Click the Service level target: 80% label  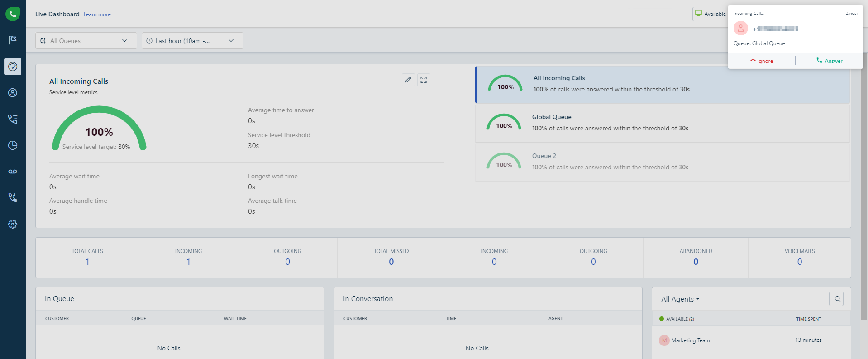(x=96, y=147)
